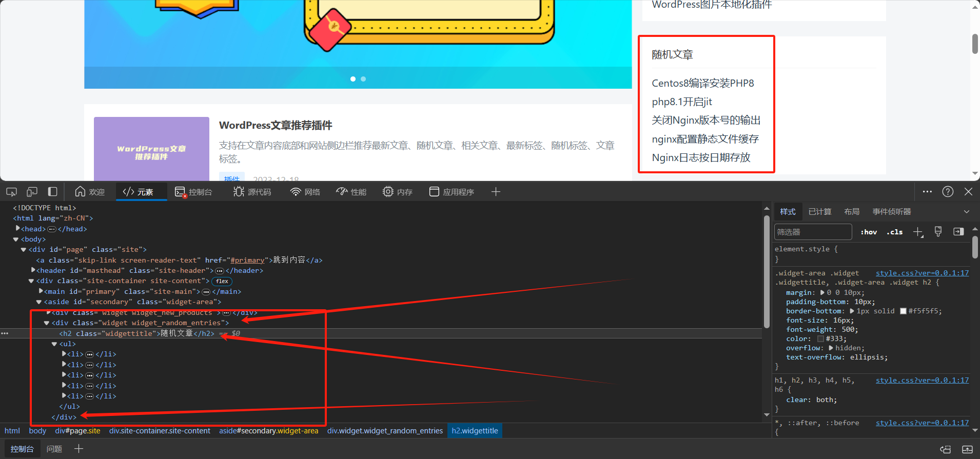The width and height of the screenshot is (980, 459).
Task: Open the 性能 performance tab
Action: [x=351, y=192]
